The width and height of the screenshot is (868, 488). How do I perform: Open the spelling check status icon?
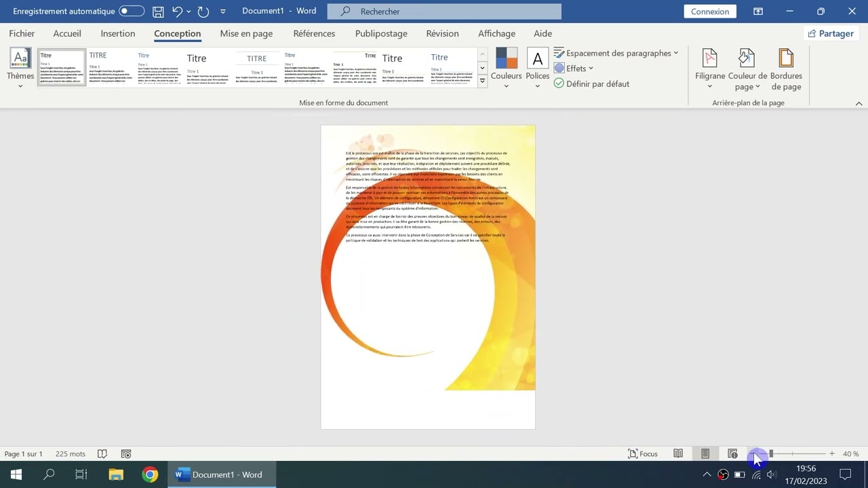tap(102, 453)
